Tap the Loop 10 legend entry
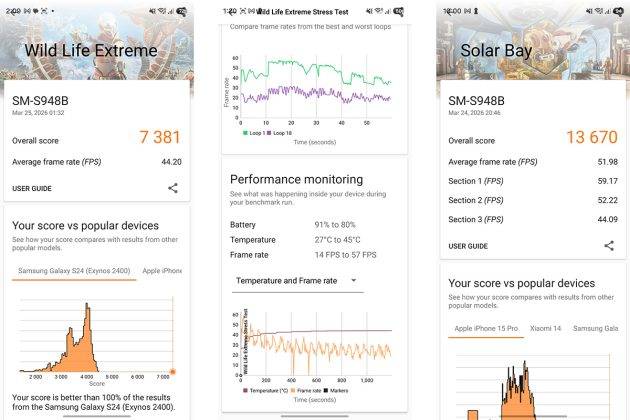 [279, 133]
